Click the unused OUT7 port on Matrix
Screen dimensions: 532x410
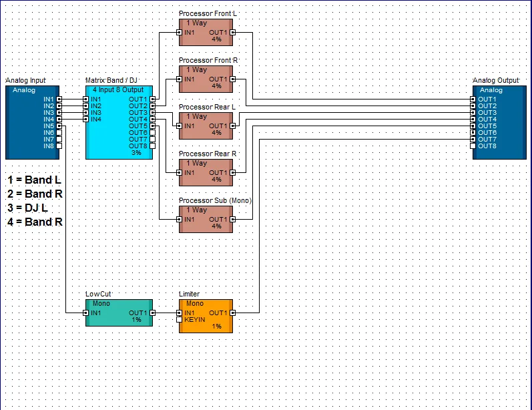[153, 139]
